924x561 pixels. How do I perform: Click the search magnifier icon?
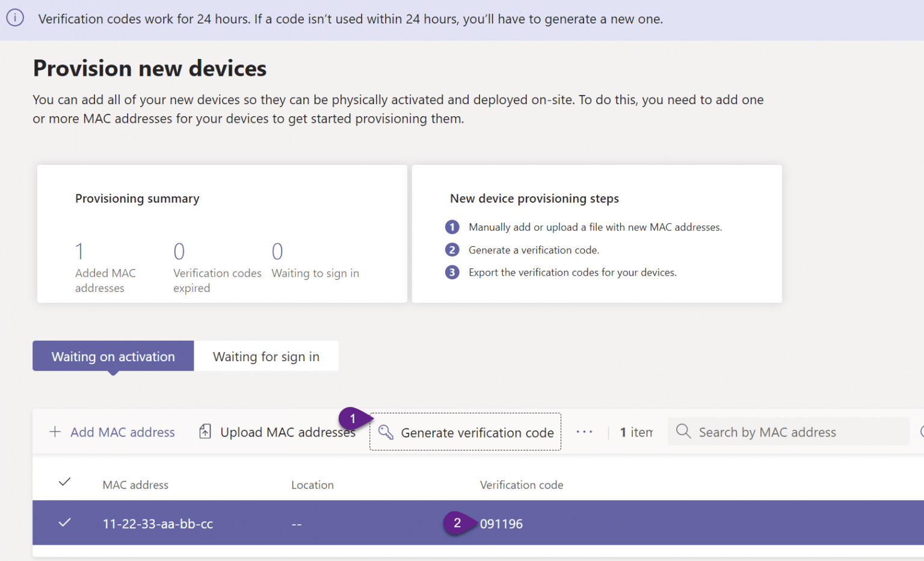tap(683, 431)
